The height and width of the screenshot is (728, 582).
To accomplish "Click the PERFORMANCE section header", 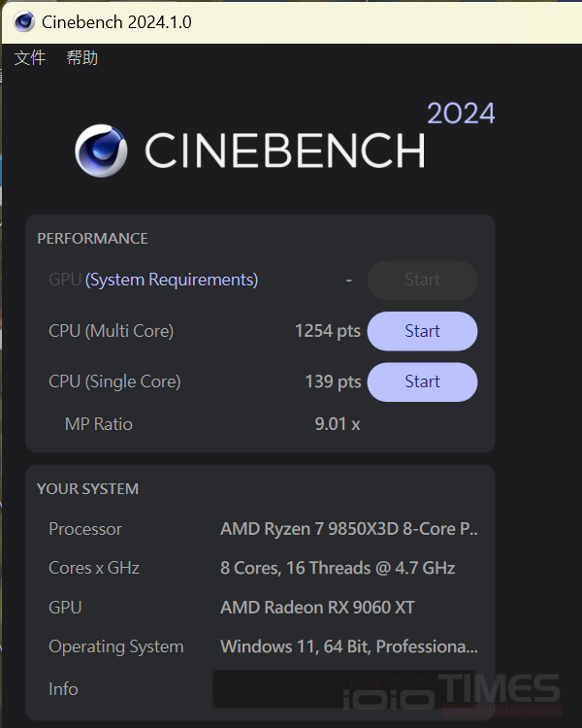I will click(92, 239).
